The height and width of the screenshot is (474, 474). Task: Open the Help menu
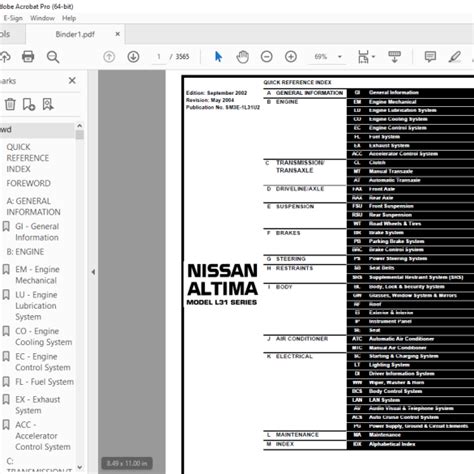pos(69,18)
